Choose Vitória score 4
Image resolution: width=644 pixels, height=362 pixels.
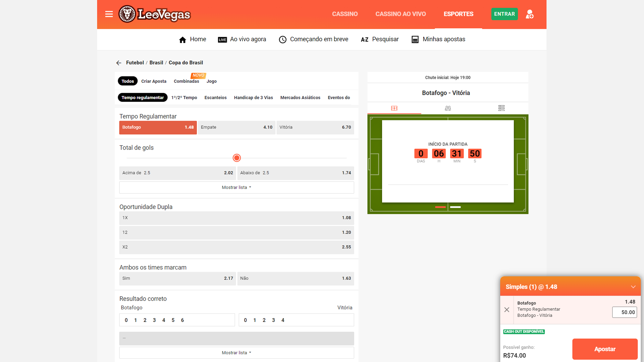(283, 320)
